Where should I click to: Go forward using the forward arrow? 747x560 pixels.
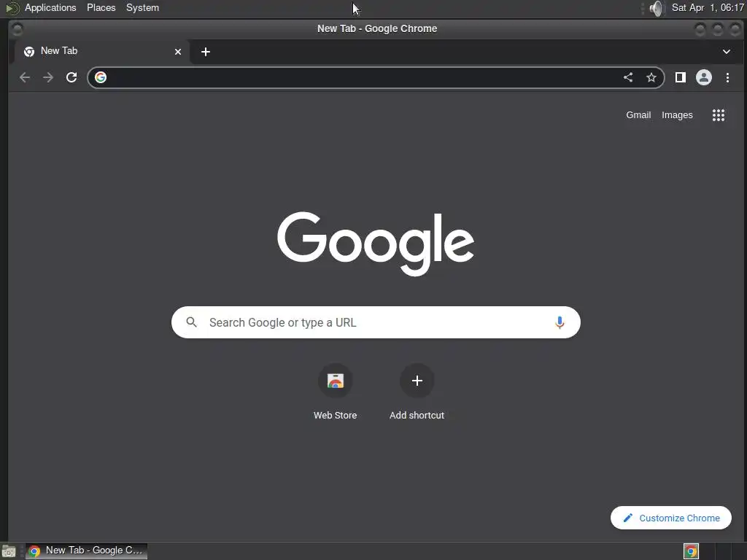pos(48,77)
